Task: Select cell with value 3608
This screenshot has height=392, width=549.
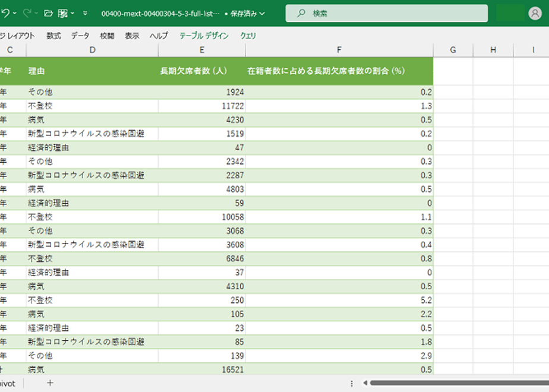Action: tap(201, 245)
